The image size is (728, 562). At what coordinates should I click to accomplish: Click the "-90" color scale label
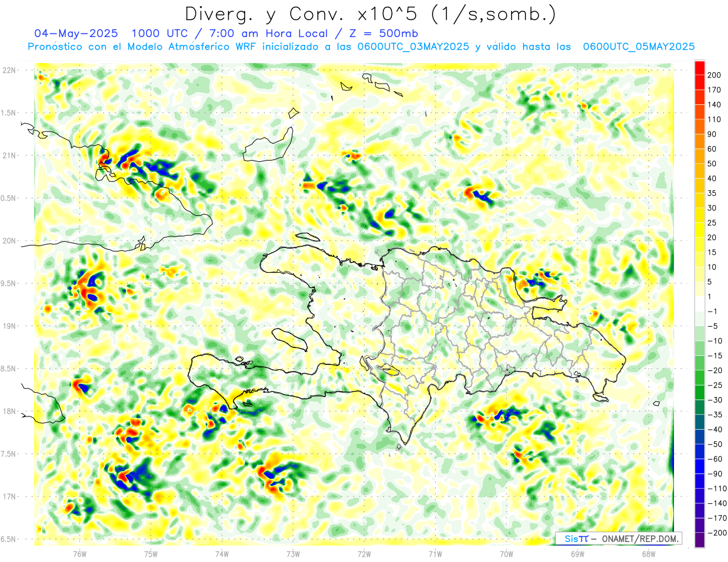point(716,474)
